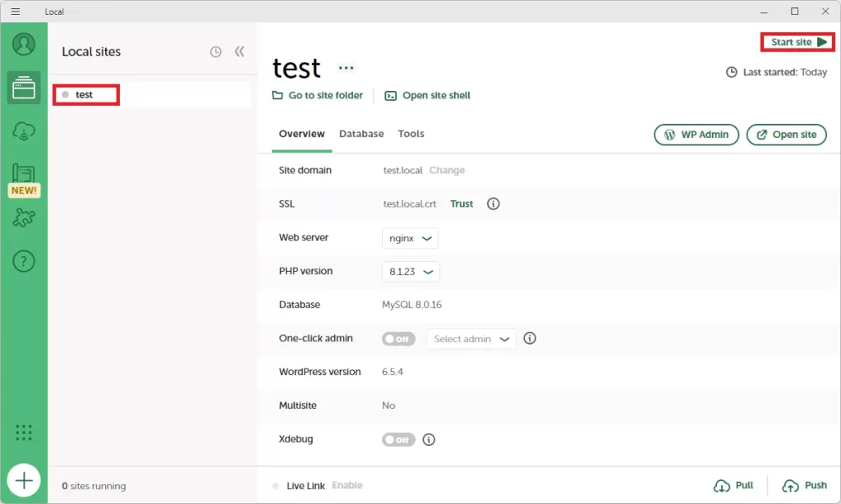Screen dimensions: 841x504
Task: Click the green plus add site button
Action: [24, 480]
